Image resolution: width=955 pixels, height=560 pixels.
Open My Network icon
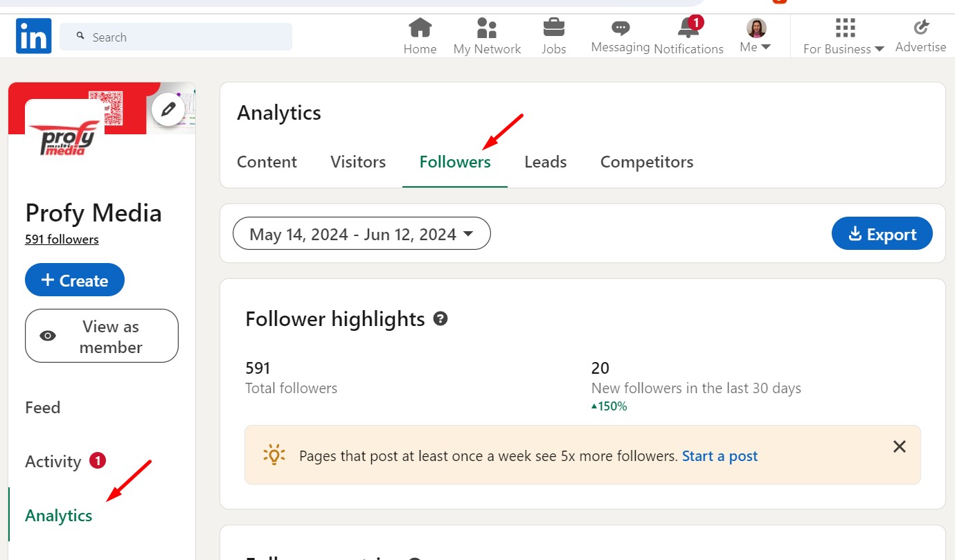click(487, 28)
